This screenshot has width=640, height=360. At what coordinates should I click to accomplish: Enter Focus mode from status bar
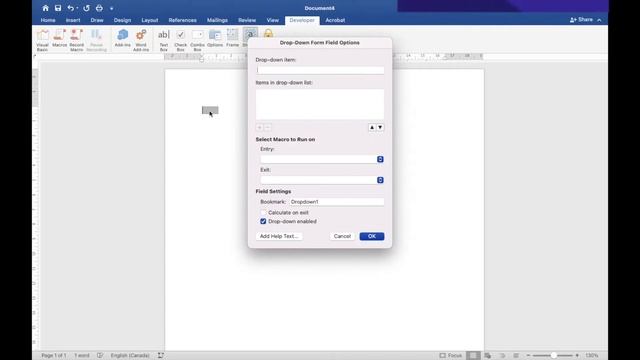click(451, 356)
